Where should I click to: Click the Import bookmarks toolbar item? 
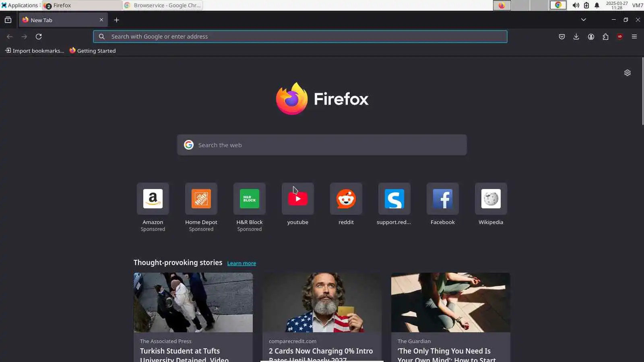[35, 51]
